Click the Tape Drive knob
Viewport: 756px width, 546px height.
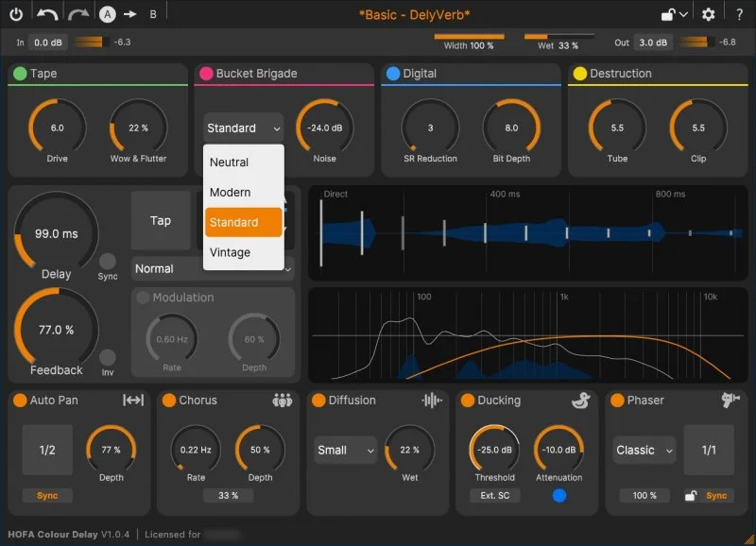tap(58, 128)
